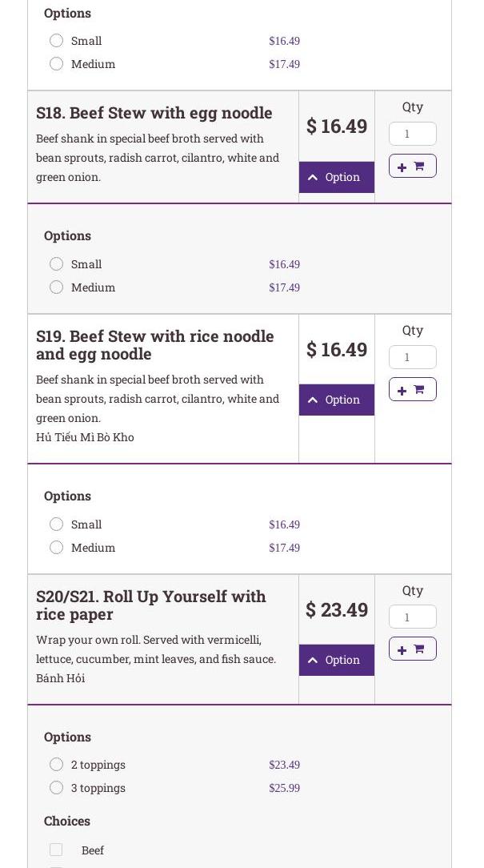
Task: Click the S18 quantity input field
Action: 412,134
